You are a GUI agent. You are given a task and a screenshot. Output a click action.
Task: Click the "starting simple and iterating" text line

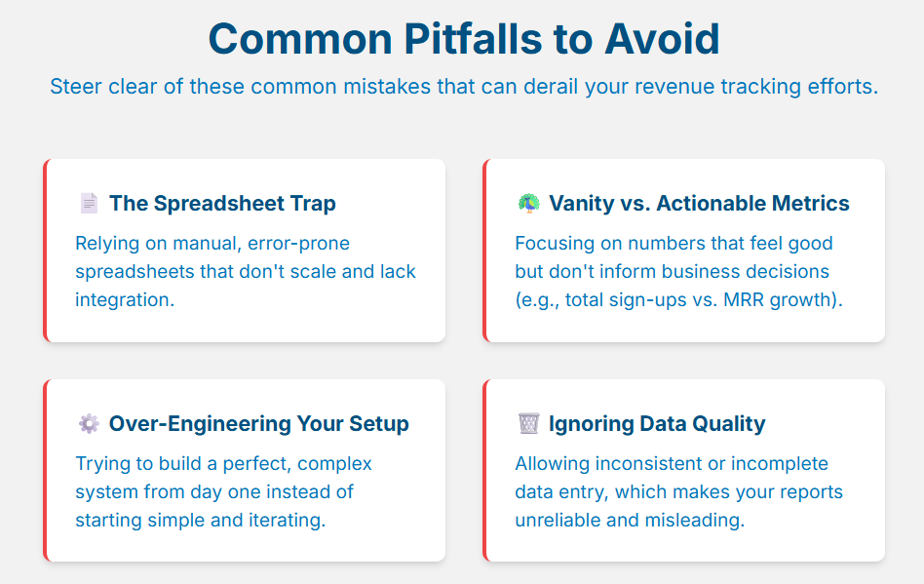[x=200, y=520]
